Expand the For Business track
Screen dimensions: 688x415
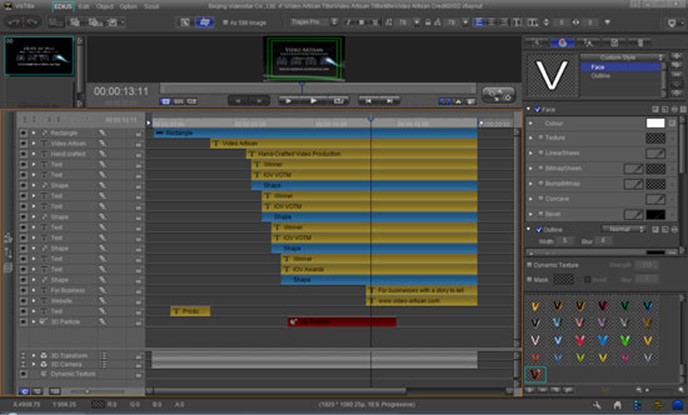[x=33, y=290]
